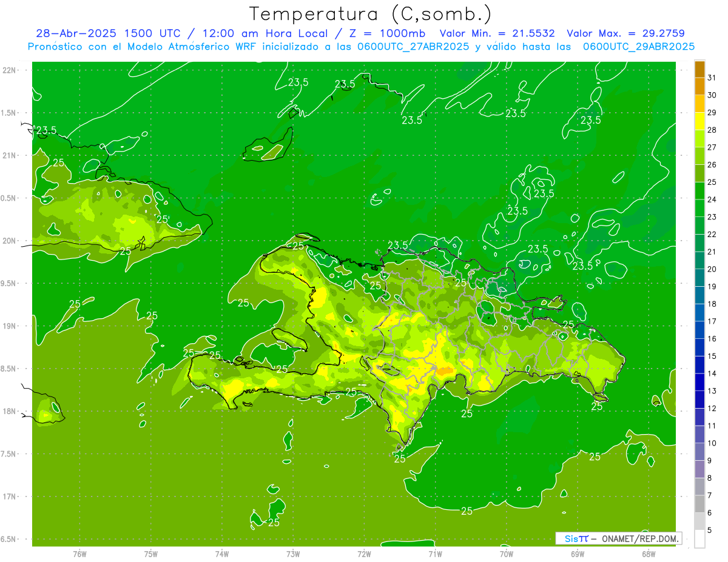The image size is (728, 562).
Task: Click the 68W longitude axis label
Action: pos(649,554)
